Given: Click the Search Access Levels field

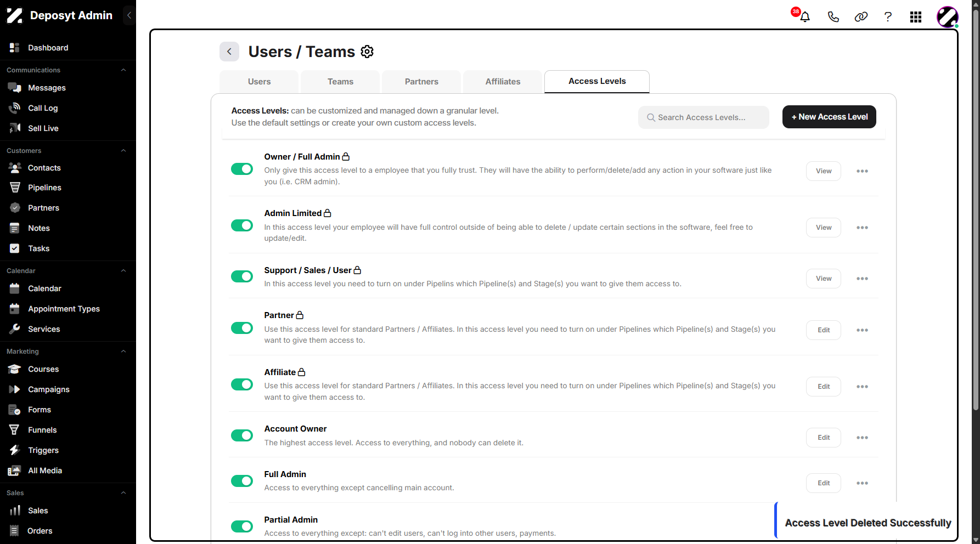Looking at the screenshot, I should pos(703,117).
